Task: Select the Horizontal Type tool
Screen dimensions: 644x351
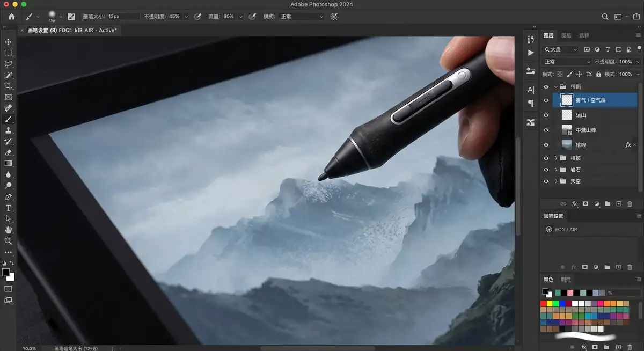Action: [x=8, y=208]
